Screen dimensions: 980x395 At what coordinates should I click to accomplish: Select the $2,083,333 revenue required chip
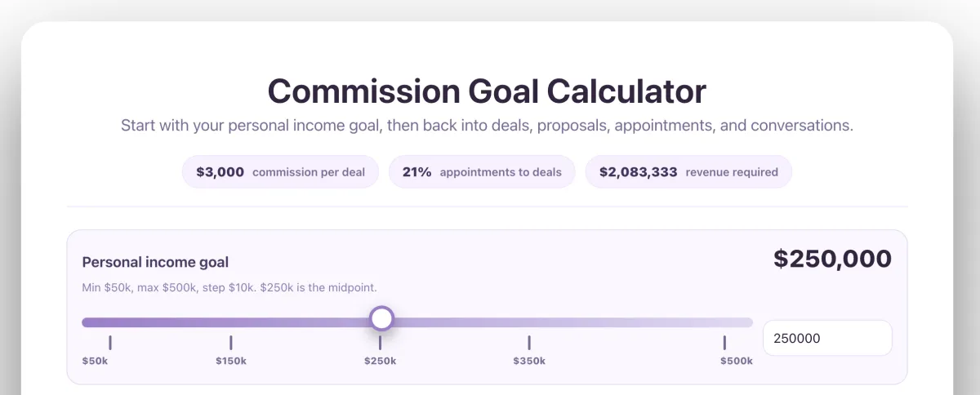pos(688,172)
